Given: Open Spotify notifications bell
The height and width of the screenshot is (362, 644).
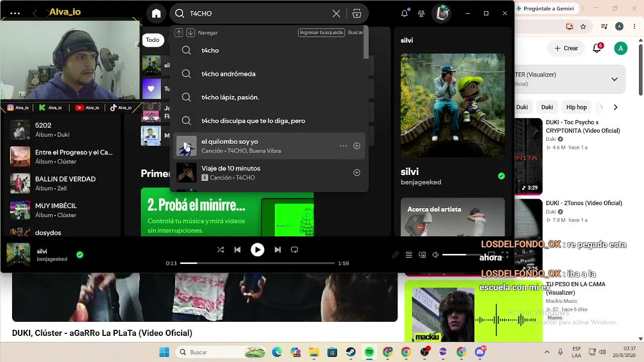Looking at the screenshot, I should tap(405, 14).
